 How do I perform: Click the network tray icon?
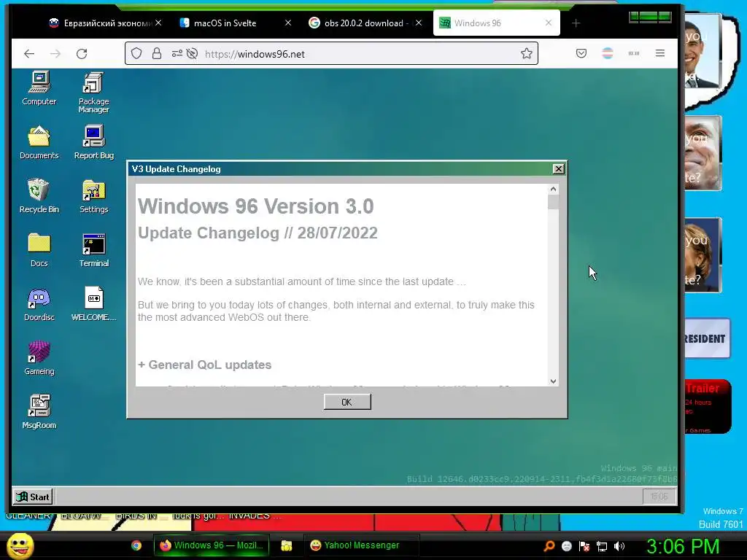tap(602, 546)
